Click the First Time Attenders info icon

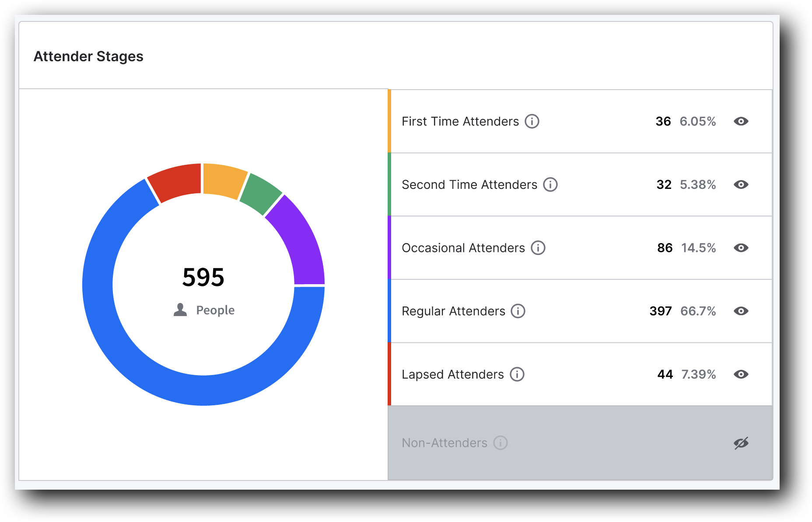(x=532, y=122)
